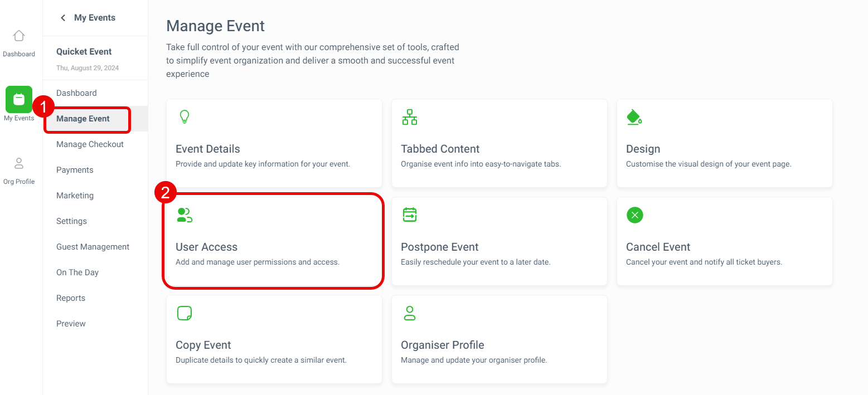Click the Cancel Event green X icon
This screenshot has height=395, width=868.
point(634,215)
